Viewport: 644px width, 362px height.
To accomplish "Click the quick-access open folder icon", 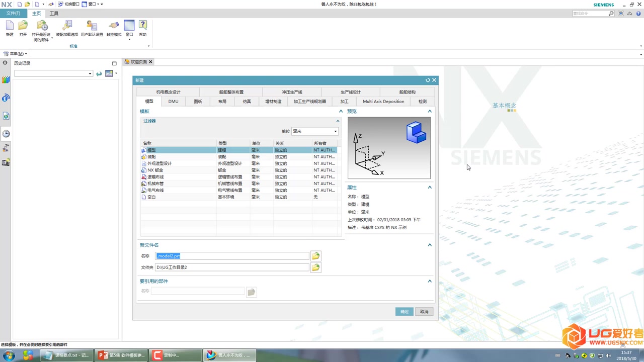I will [27, 4].
